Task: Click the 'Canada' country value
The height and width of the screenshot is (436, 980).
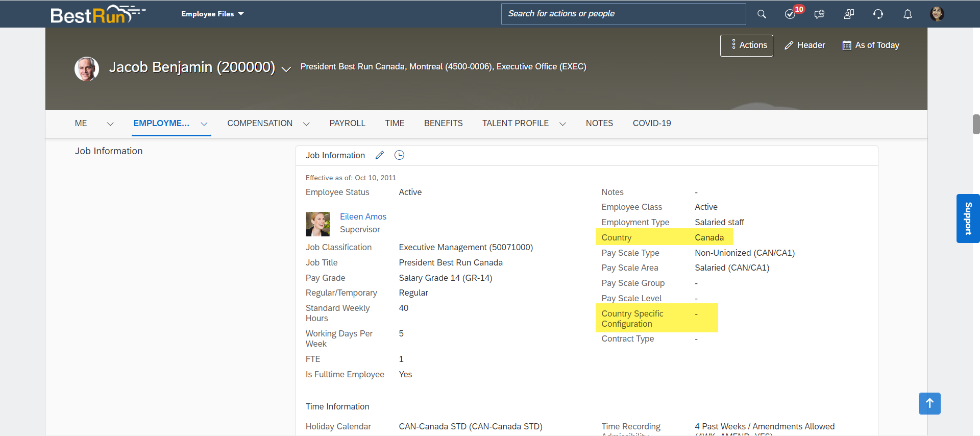Action: [x=709, y=237]
